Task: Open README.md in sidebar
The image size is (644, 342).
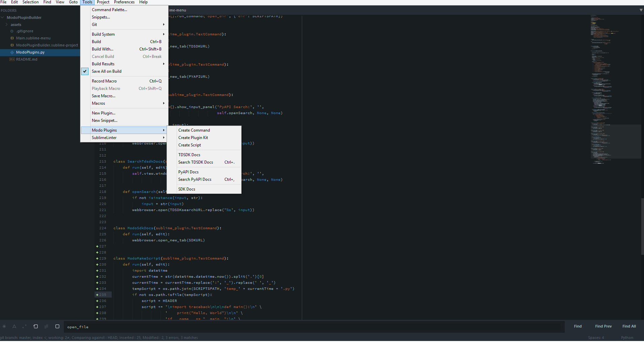Action: tap(27, 59)
